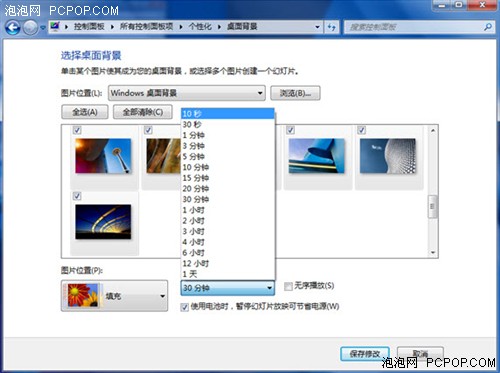This screenshot has height=373, width=500.
Task: Open the recent pages arrow beside Forward
Action: (43, 28)
